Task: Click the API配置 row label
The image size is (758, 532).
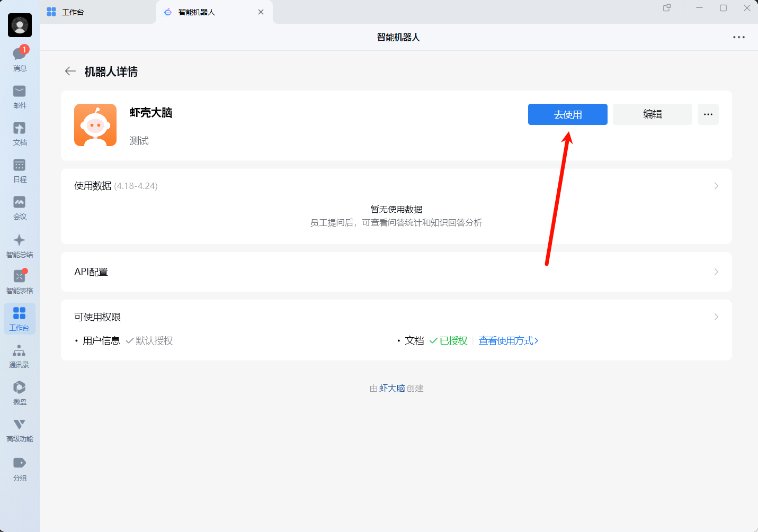Action: click(x=91, y=272)
